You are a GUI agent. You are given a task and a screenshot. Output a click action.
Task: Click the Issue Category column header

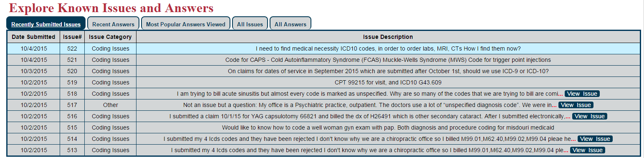[x=110, y=37]
